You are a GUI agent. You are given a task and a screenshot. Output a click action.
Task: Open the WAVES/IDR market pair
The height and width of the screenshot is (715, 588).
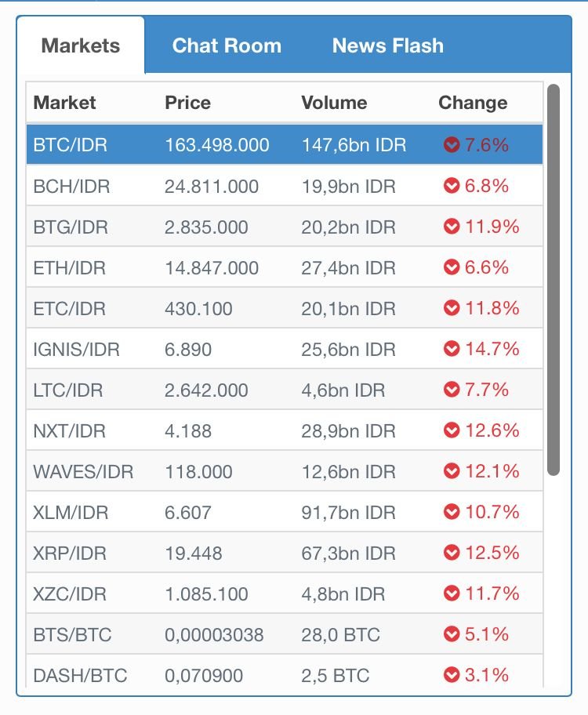click(x=285, y=471)
